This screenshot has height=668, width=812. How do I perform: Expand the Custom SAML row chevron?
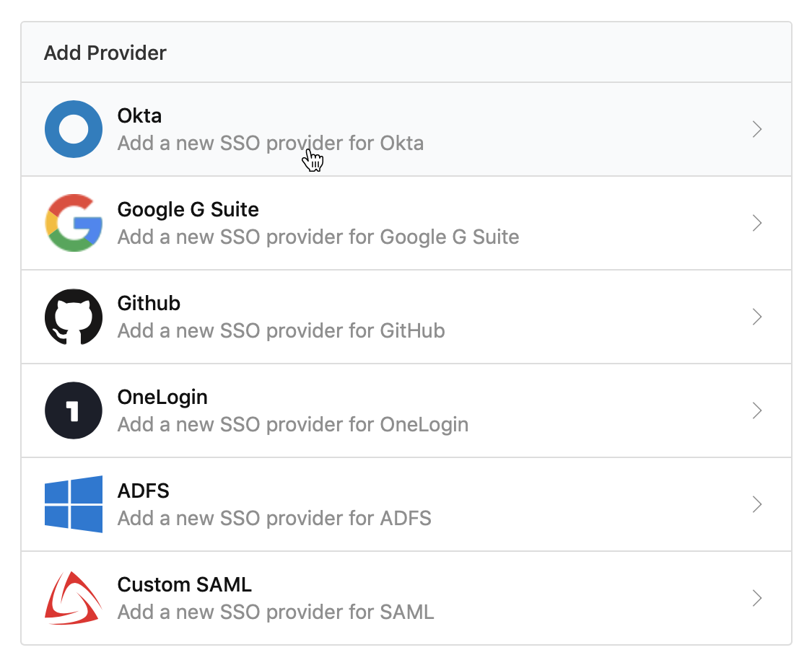(x=756, y=598)
